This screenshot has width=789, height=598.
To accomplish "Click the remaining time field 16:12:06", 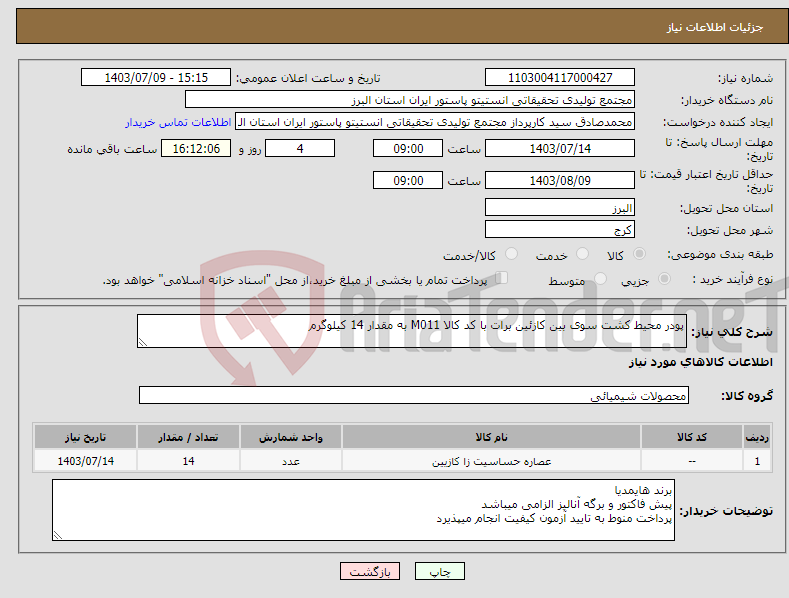I will [x=196, y=148].
